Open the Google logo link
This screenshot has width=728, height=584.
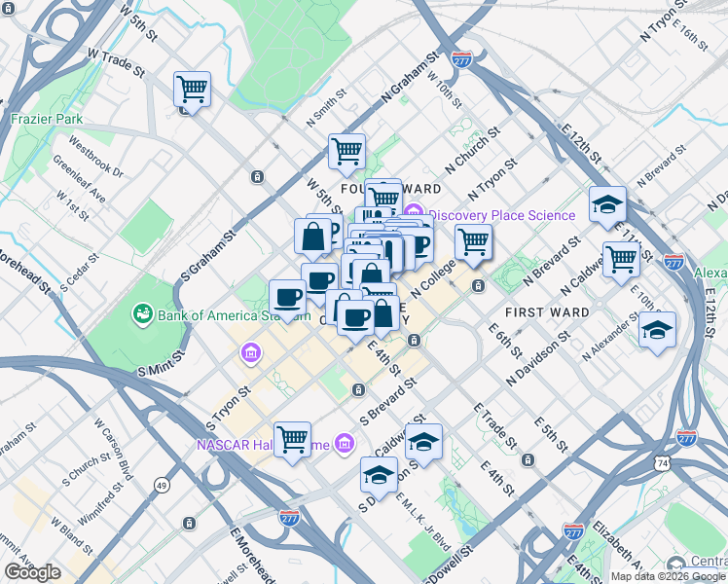coord(33,572)
